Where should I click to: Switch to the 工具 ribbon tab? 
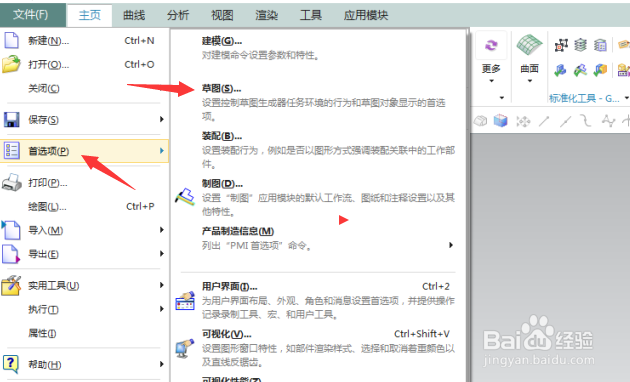coord(311,15)
